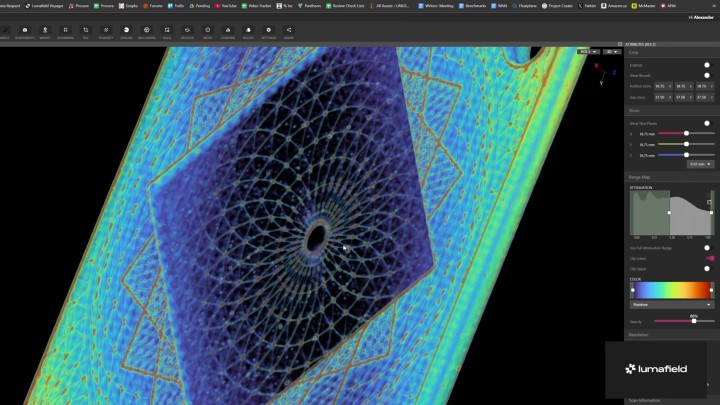Open the Bookmark tool
The image size is (720, 405).
[x=65, y=30]
